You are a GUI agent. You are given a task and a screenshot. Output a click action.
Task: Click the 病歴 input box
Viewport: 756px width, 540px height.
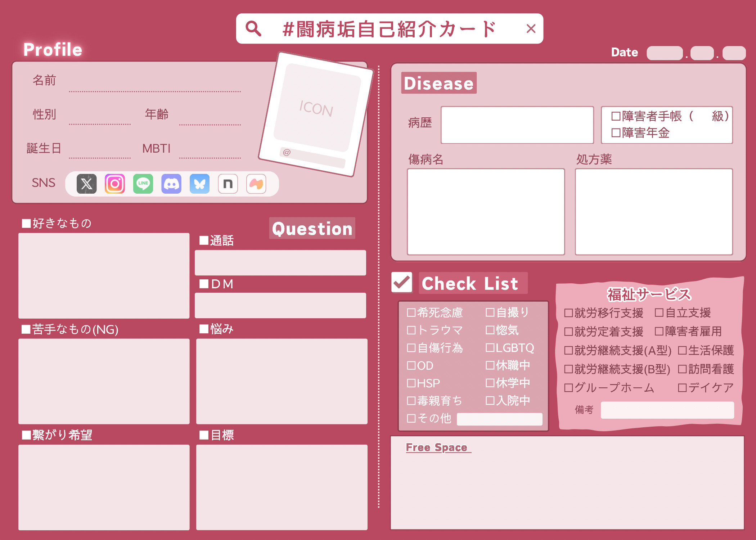(x=517, y=125)
